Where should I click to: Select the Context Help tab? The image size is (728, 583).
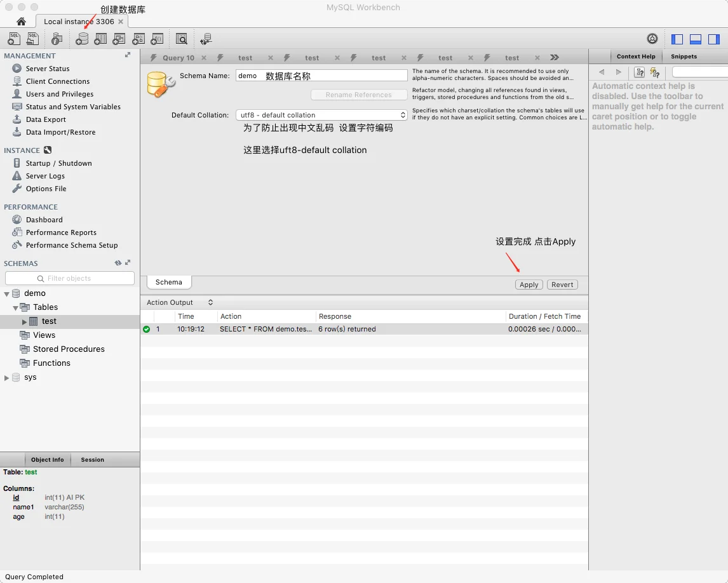pyautogui.click(x=636, y=56)
